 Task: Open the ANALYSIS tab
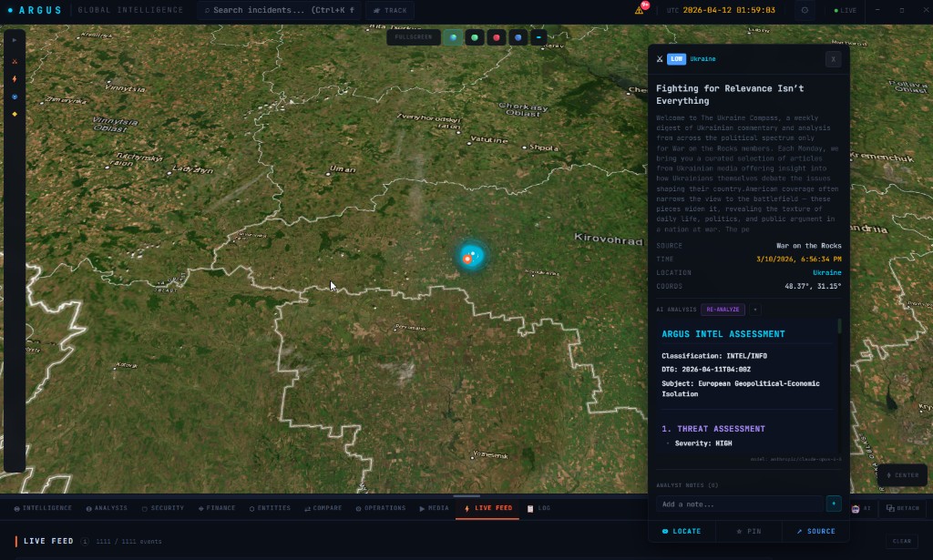(107, 508)
